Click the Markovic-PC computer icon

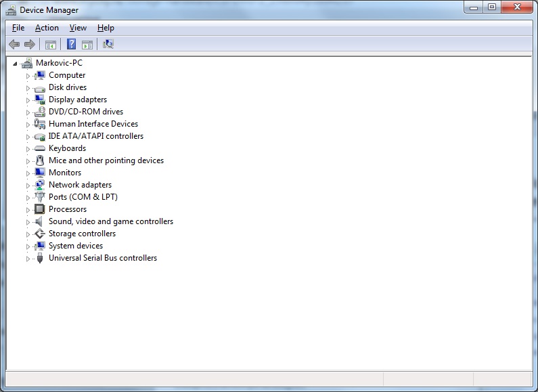click(27, 63)
